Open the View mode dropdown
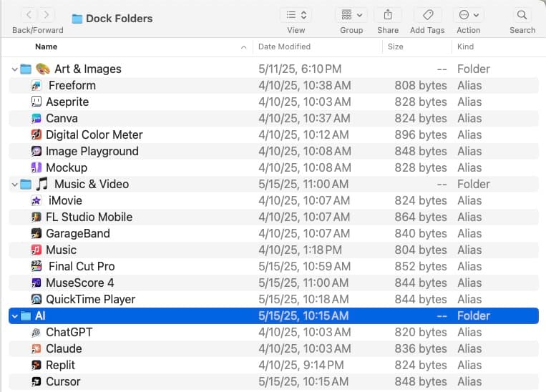The image size is (546, 392). (296, 14)
